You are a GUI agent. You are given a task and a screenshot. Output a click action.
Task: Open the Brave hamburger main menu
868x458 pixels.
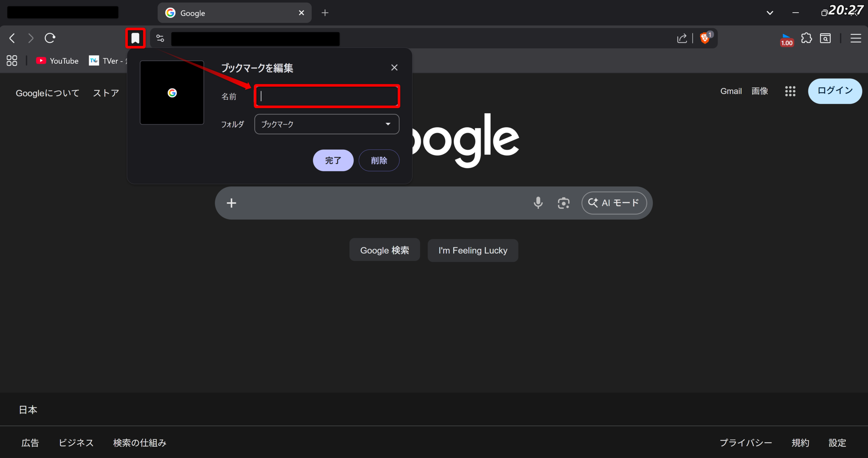point(855,38)
